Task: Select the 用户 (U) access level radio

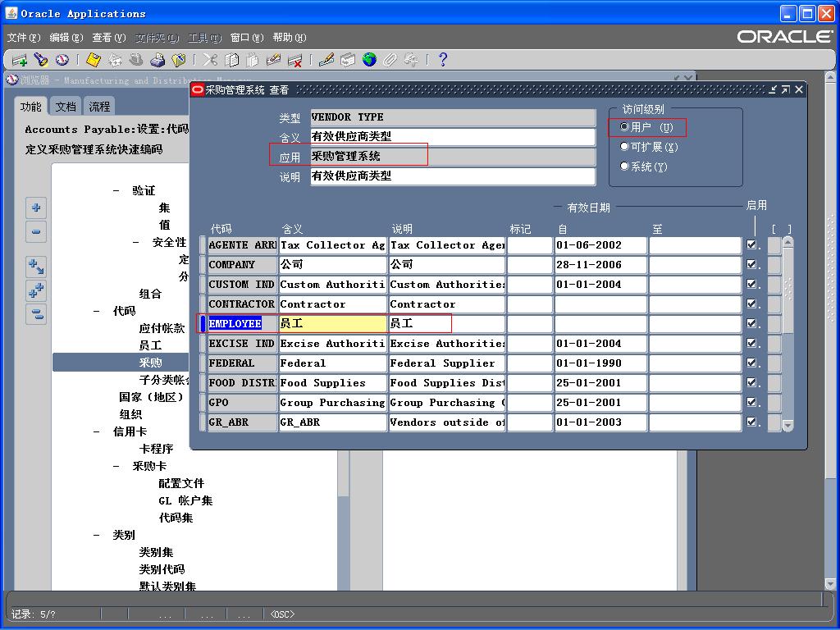Action: tap(624, 127)
